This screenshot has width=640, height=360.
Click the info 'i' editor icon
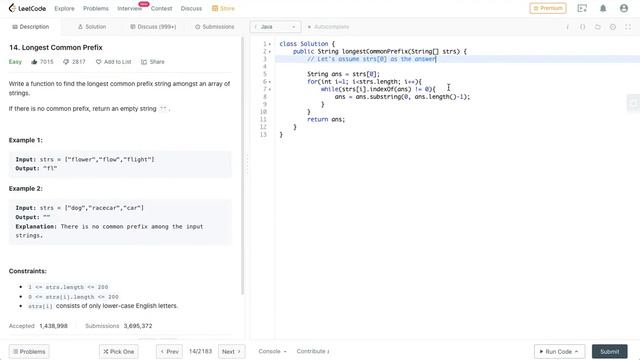pos(567,27)
